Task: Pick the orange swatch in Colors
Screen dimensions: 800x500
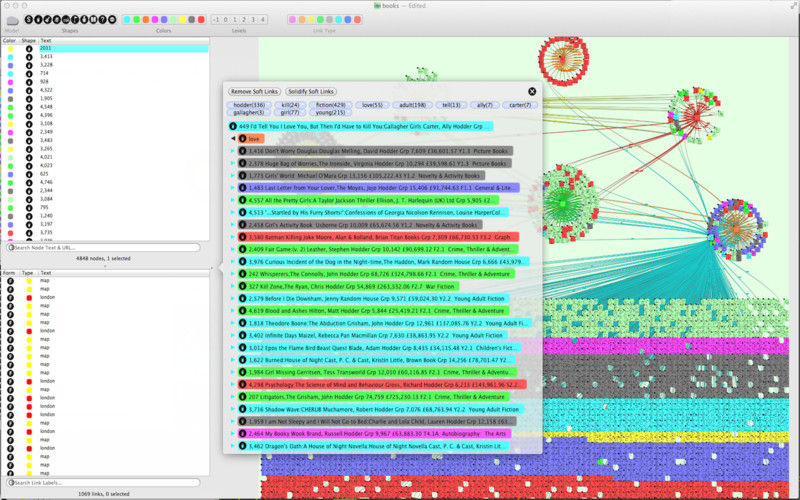Action: tap(145, 19)
